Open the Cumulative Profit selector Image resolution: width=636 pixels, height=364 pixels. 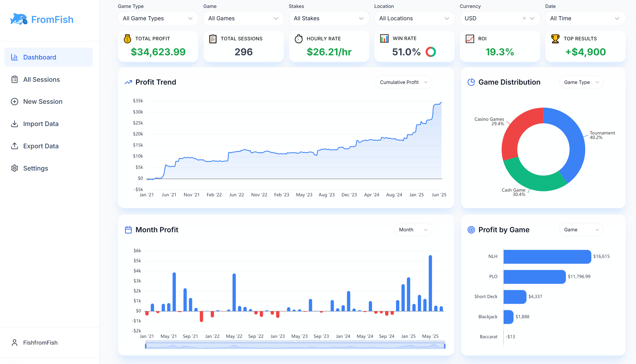click(403, 82)
